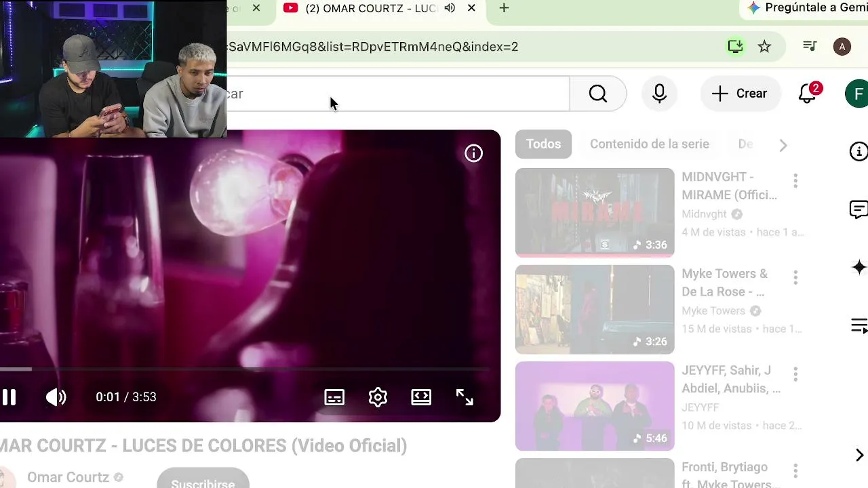Open the Myke Towers & De La Rose title

pyautogui.click(x=725, y=283)
